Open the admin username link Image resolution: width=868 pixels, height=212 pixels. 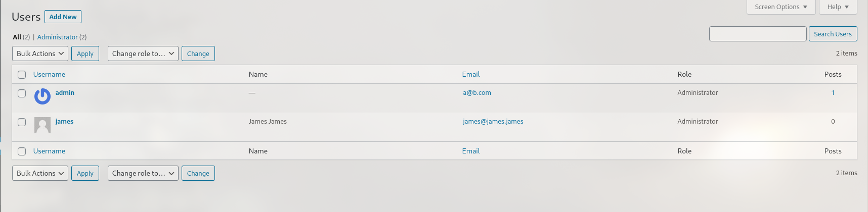click(x=65, y=93)
